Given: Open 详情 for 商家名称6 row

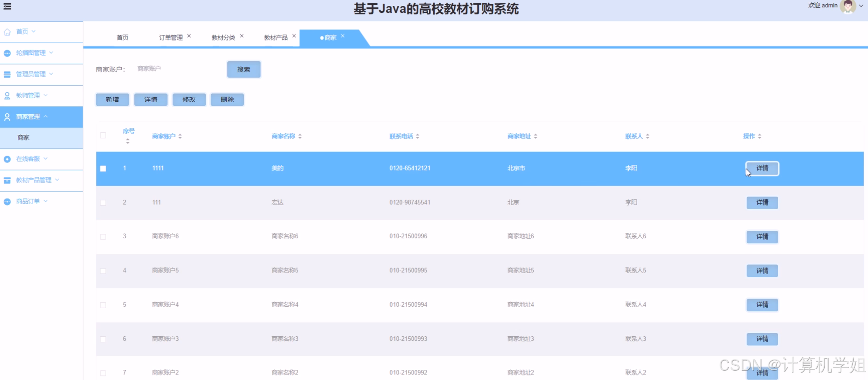Looking at the screenshot, I should pos(762,237).
